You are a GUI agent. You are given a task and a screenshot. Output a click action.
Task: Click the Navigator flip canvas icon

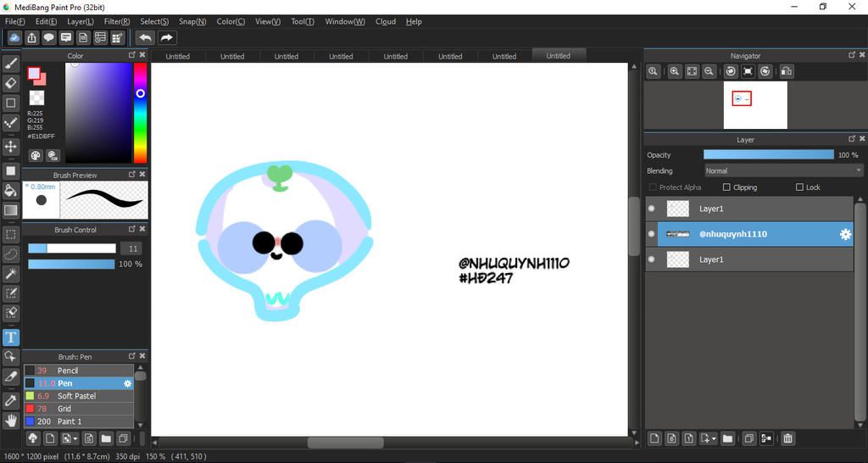(786, 71)
